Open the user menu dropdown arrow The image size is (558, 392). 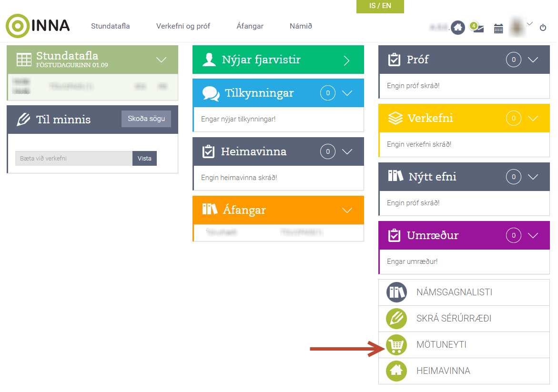click(530, 24)
